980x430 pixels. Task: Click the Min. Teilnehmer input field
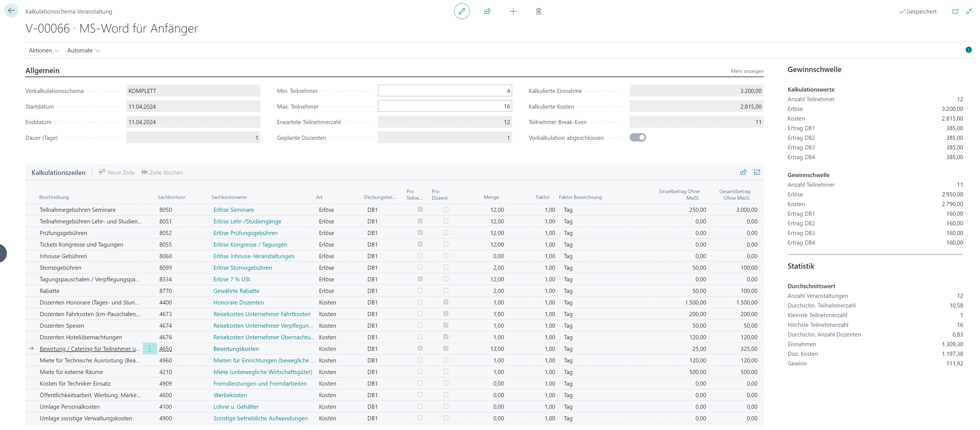(x=444, y=91)
